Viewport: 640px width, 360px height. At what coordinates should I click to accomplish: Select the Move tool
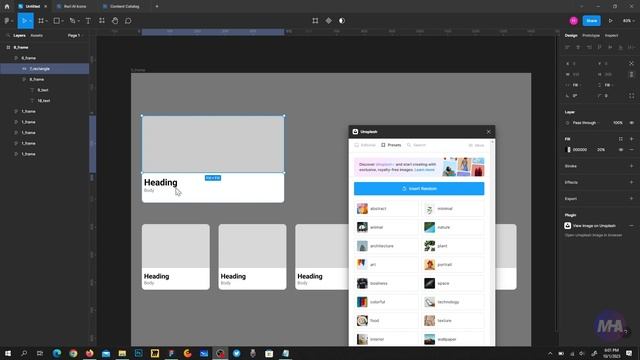(24, 21)
